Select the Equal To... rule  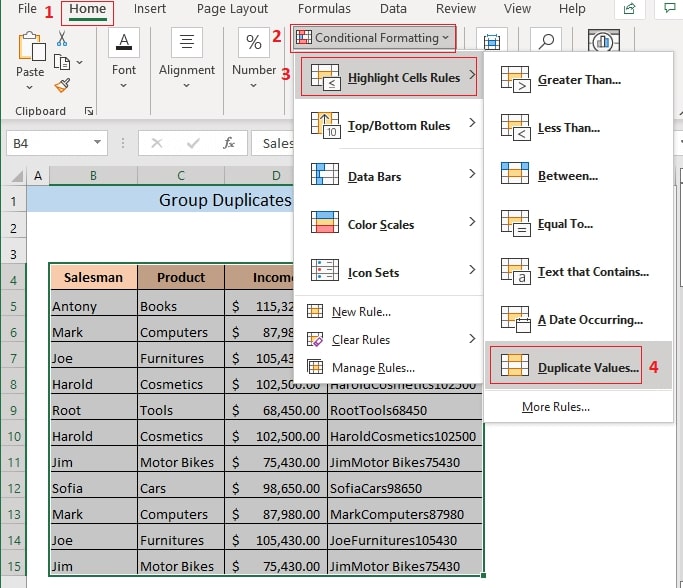(578, 223)
